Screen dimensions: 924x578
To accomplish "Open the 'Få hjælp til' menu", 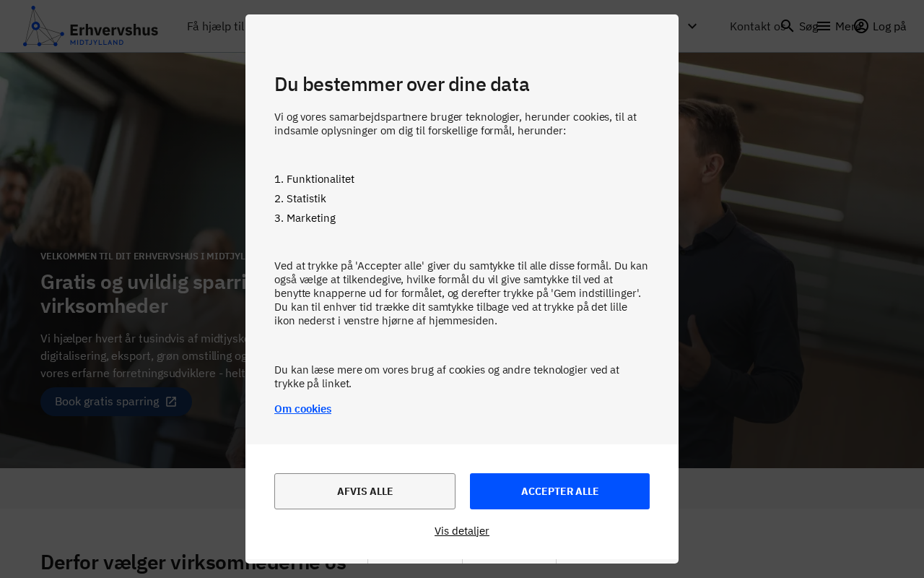I will tap(215, 27).
